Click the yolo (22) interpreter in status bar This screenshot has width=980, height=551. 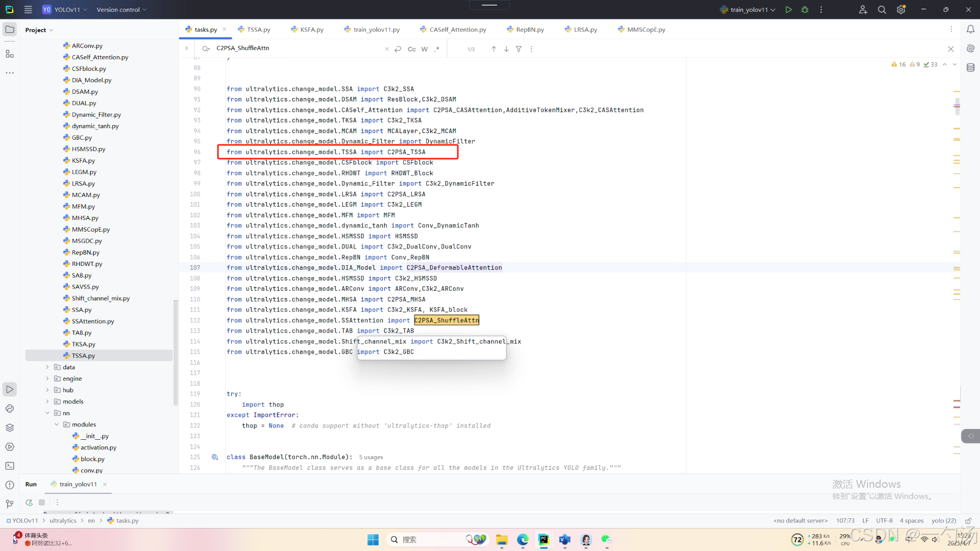coord(943,521)
